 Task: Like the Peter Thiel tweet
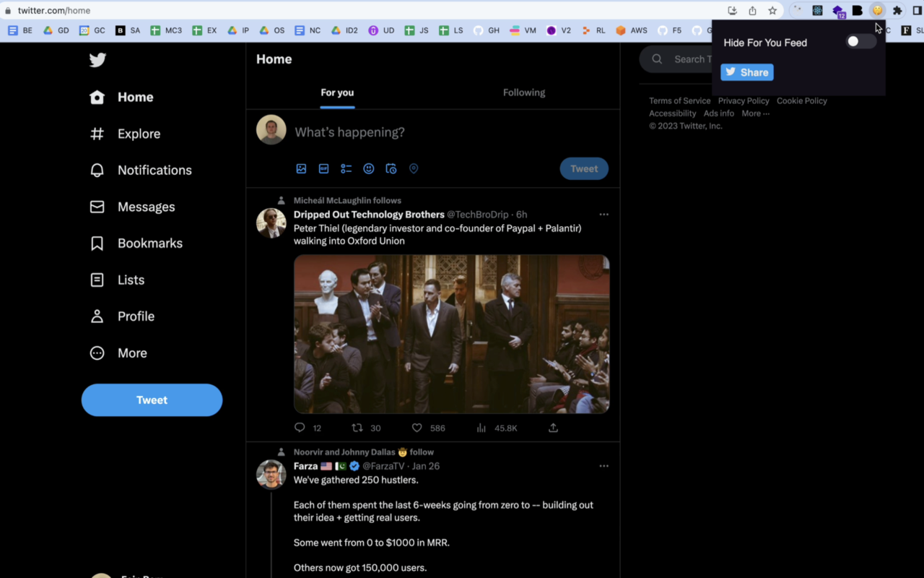(417, 428)
